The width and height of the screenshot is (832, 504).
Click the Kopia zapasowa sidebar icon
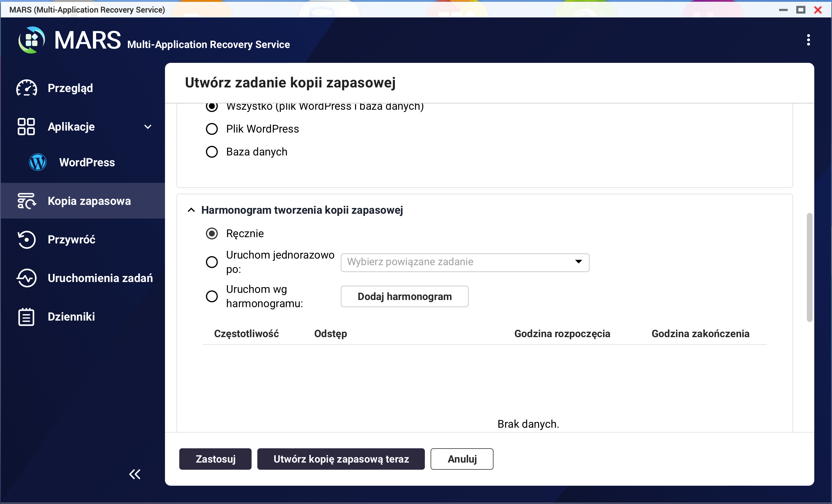26,201
